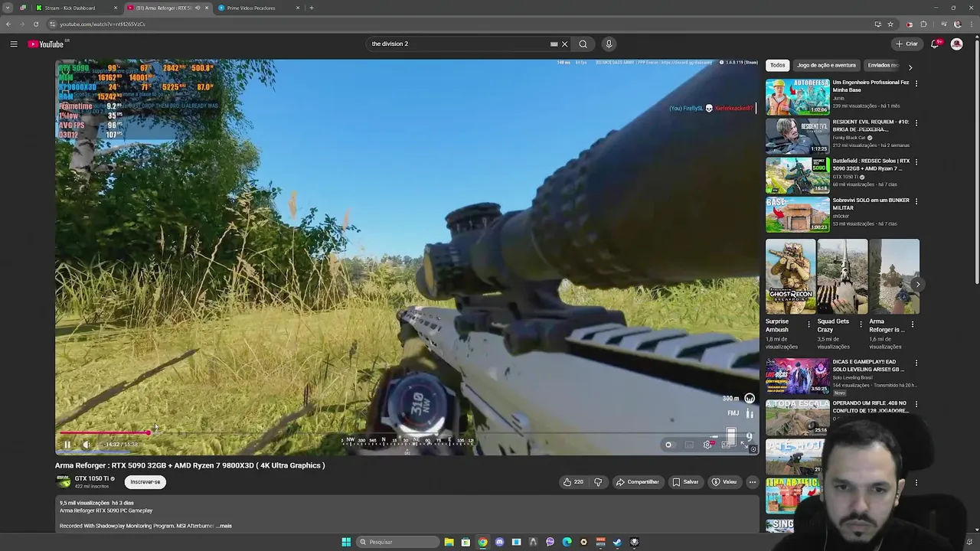Screen dimensions: 980x551
Task: Select the 'Jogo de ação e aventura' chip
Action: (x=826, y=66)
